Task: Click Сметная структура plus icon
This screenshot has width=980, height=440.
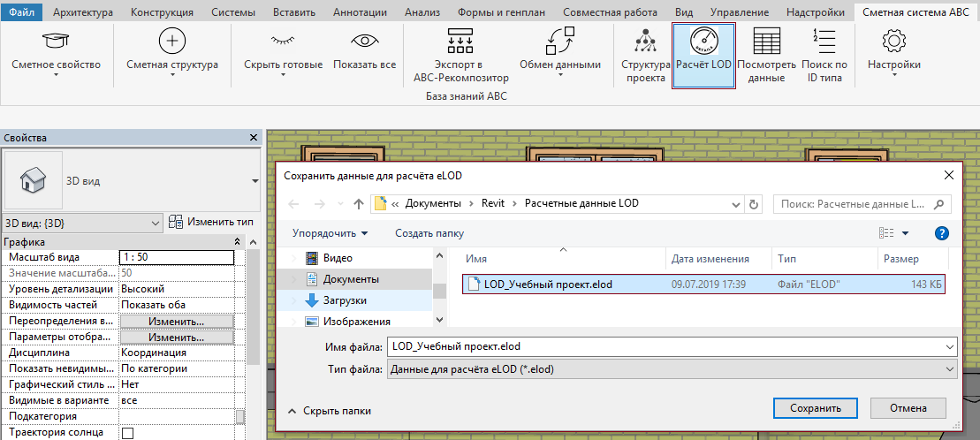Action: click(172, 41)
